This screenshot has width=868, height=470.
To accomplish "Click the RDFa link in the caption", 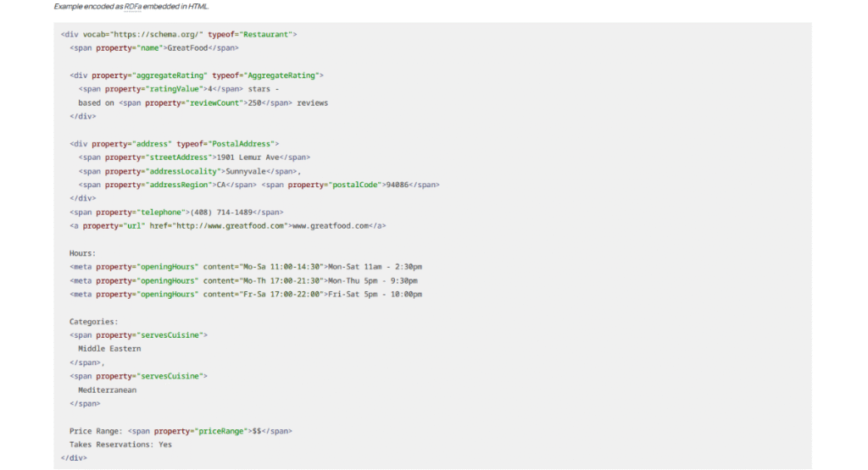I will (132, 6).
